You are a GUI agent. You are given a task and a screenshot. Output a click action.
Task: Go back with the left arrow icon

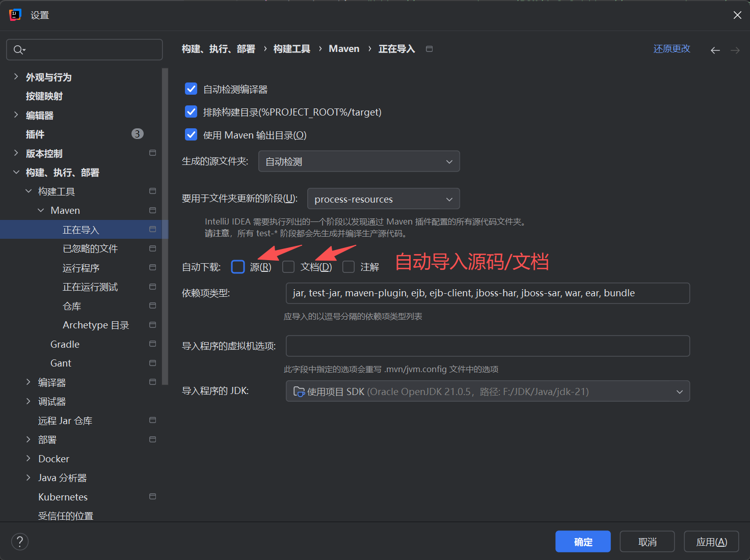715,50
